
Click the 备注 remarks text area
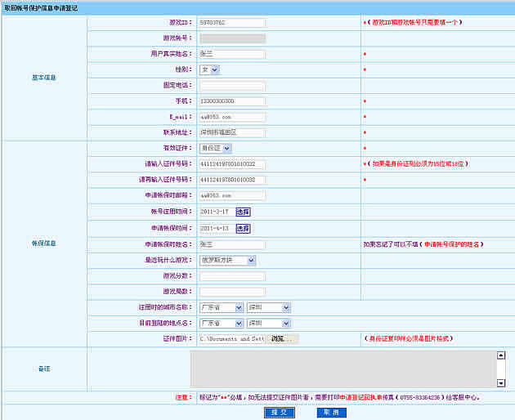point(343,369)
